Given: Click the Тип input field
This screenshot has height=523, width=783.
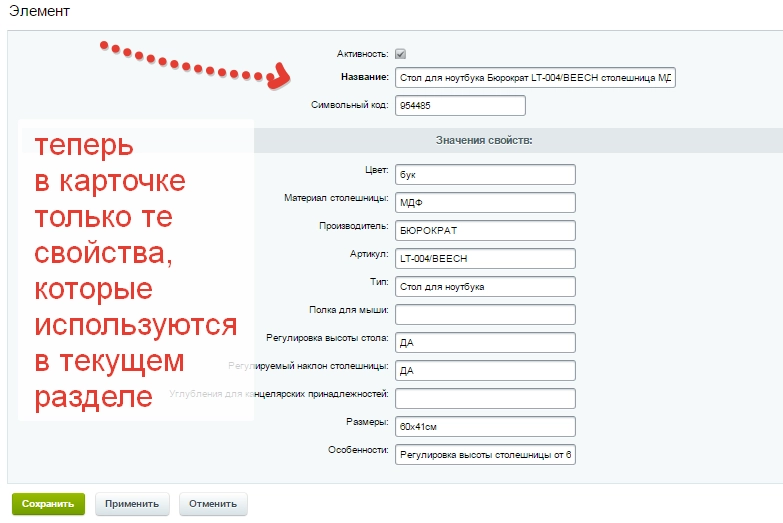Looking at the screenshot, I should pos(485,287).
